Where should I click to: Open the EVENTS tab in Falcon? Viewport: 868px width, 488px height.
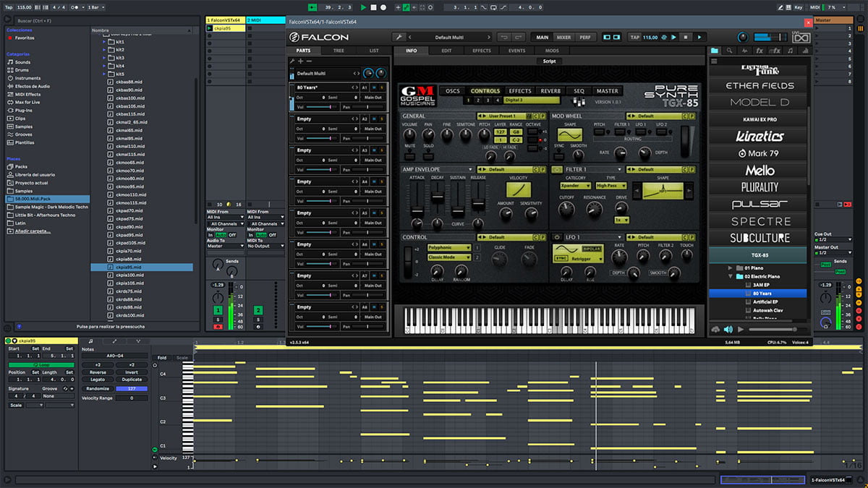(x=517, y=51)
